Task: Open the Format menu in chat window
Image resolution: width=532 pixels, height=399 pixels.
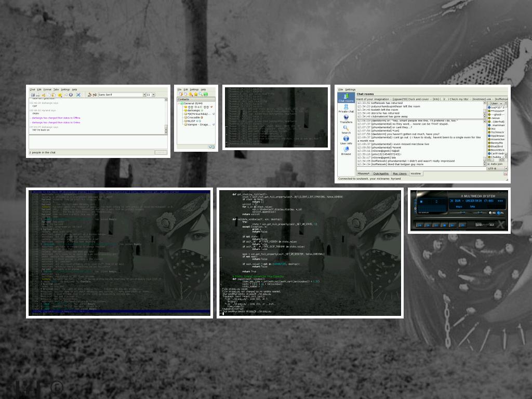Action: click(x=47, y=89)
